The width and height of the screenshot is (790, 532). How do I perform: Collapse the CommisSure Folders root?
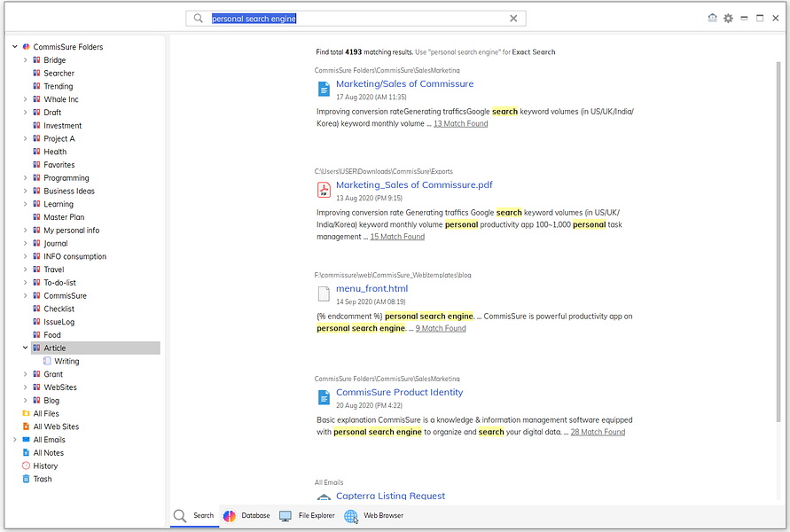(14, 46)
